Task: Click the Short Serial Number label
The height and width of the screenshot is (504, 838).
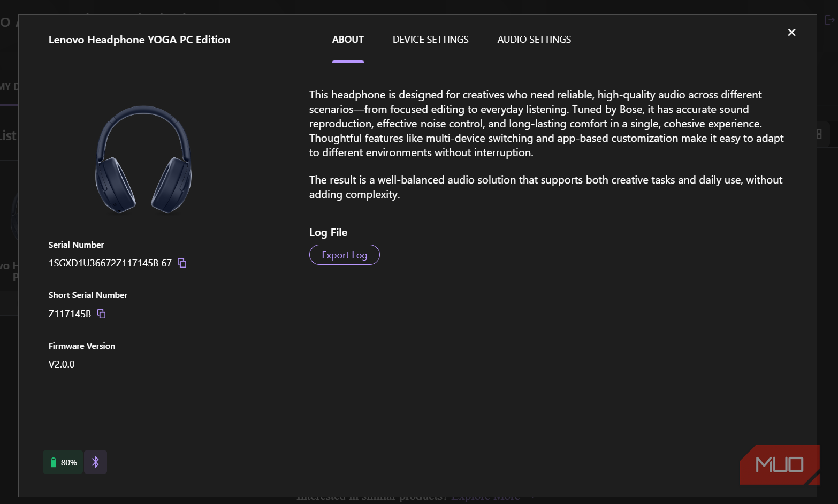Action: pos(88,295)
